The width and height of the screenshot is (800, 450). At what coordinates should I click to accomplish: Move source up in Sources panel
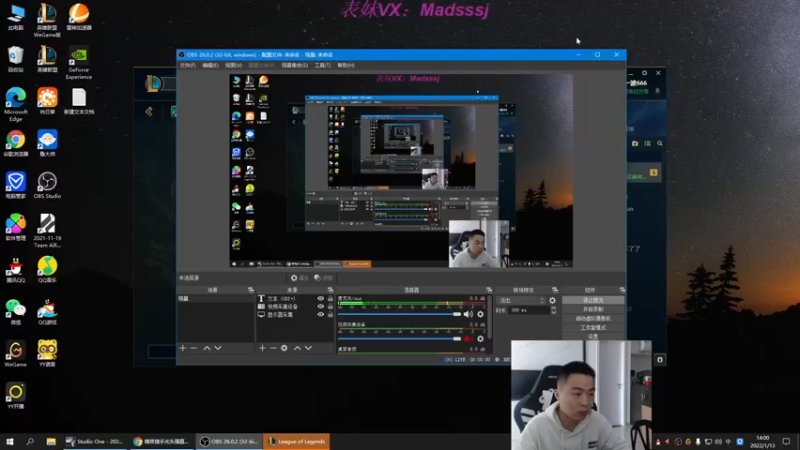click(297, 348)
